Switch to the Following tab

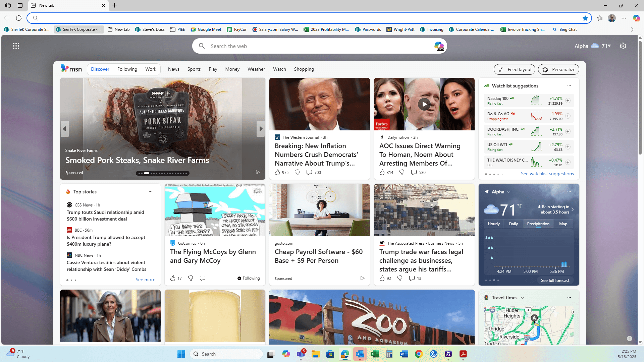pyautogui.click(x=127, y=69)
